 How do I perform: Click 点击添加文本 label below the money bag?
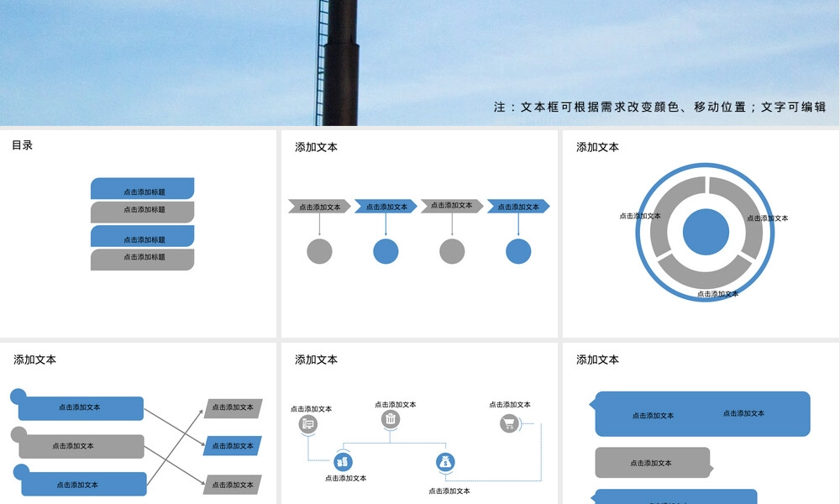click(449, 491)
